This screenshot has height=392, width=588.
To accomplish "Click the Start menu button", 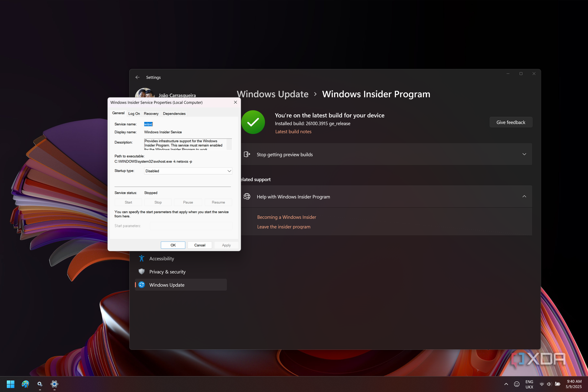I will pyautogui.click(x=10, y=384).
